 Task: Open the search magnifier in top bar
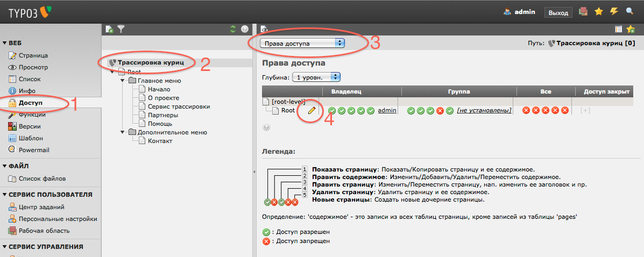[629, 11]
